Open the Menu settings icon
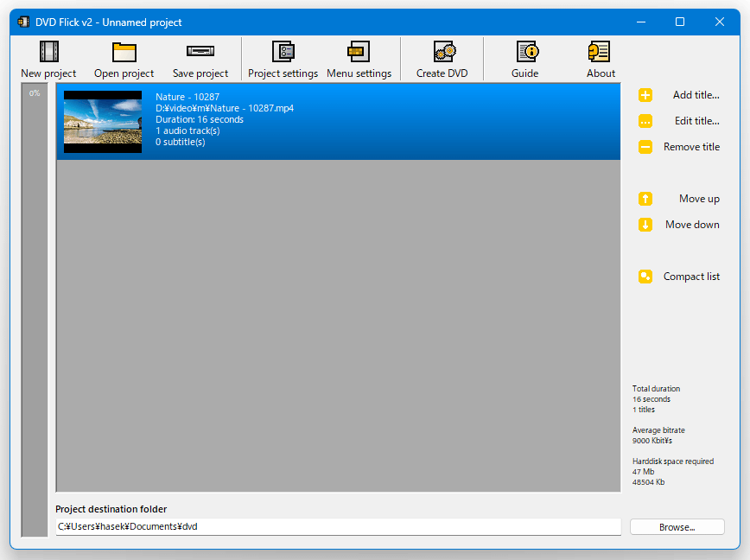 tap(359, 51)
